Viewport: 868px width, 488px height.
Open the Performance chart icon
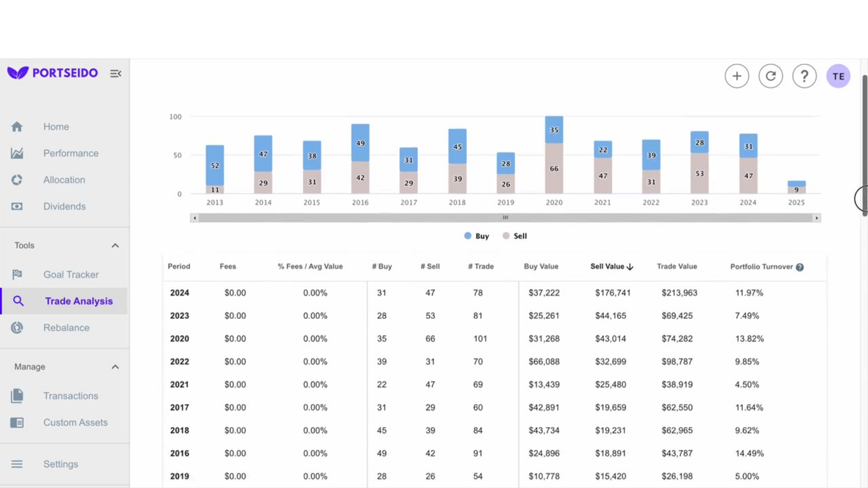[x=17, y=153]
